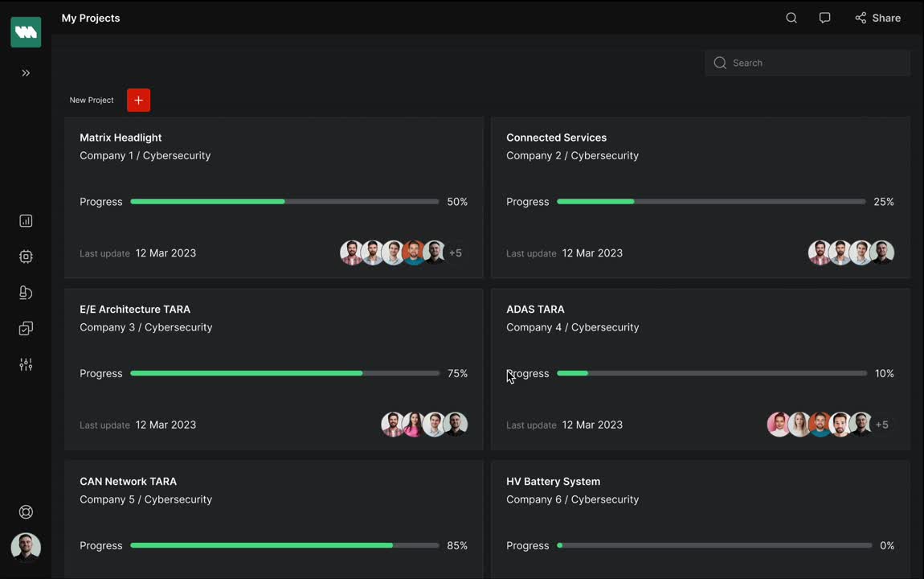
Task: Expand the sidebar with double chevron
Action: click(26, 73)
